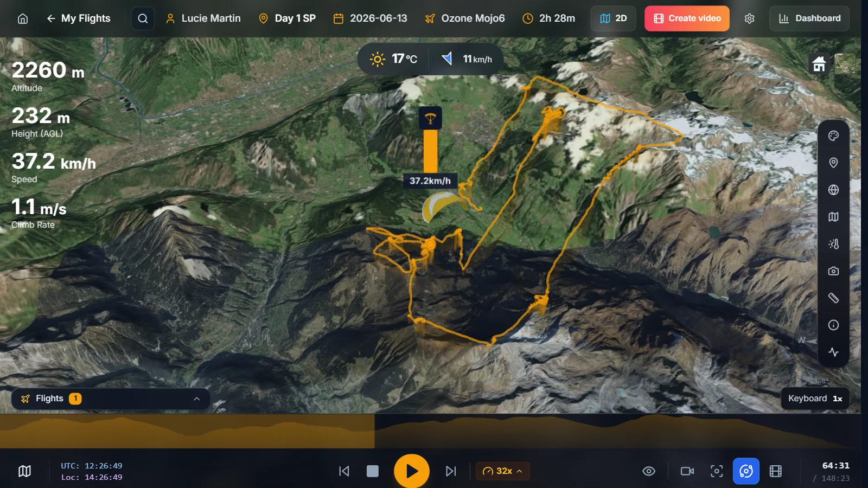Open the activity graph icon
Screen dimensions: 868x488
click(x=834, y=352)
